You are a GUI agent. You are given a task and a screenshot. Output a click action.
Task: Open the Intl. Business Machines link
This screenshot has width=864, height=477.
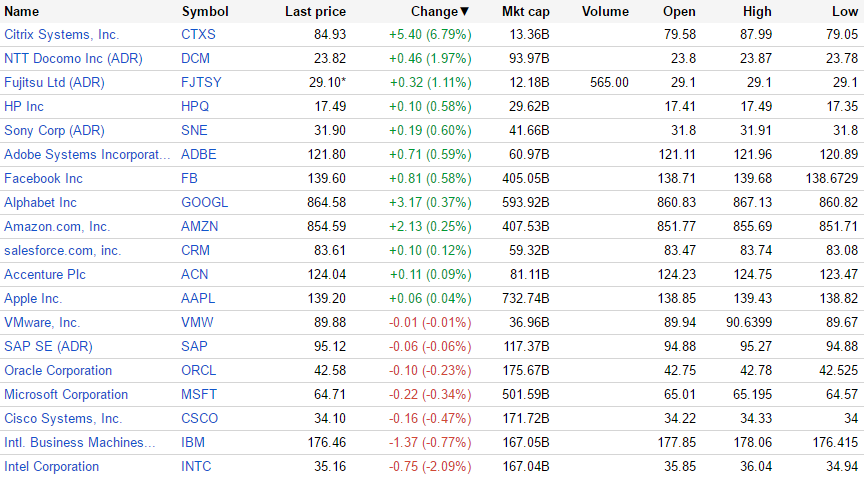pos(80,443)
